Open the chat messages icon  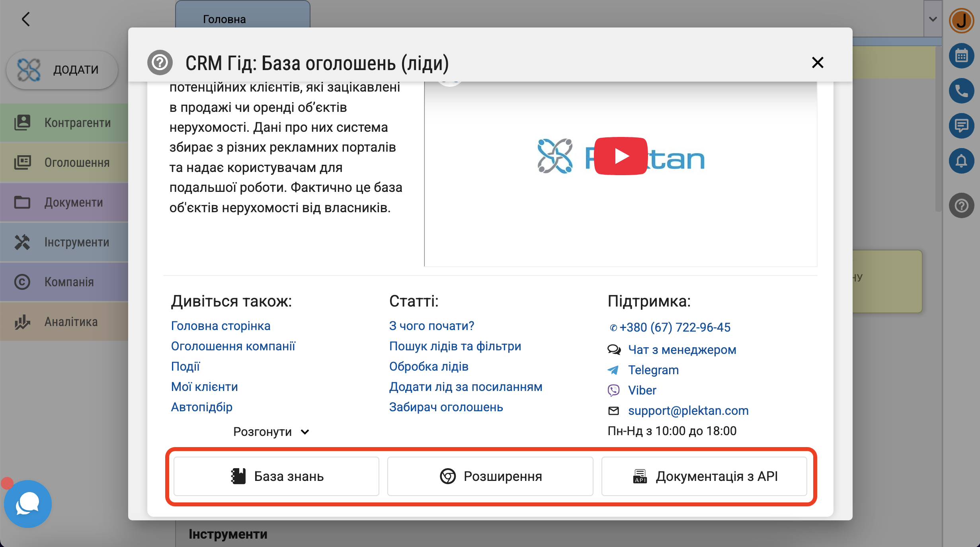tap(961, 126)
